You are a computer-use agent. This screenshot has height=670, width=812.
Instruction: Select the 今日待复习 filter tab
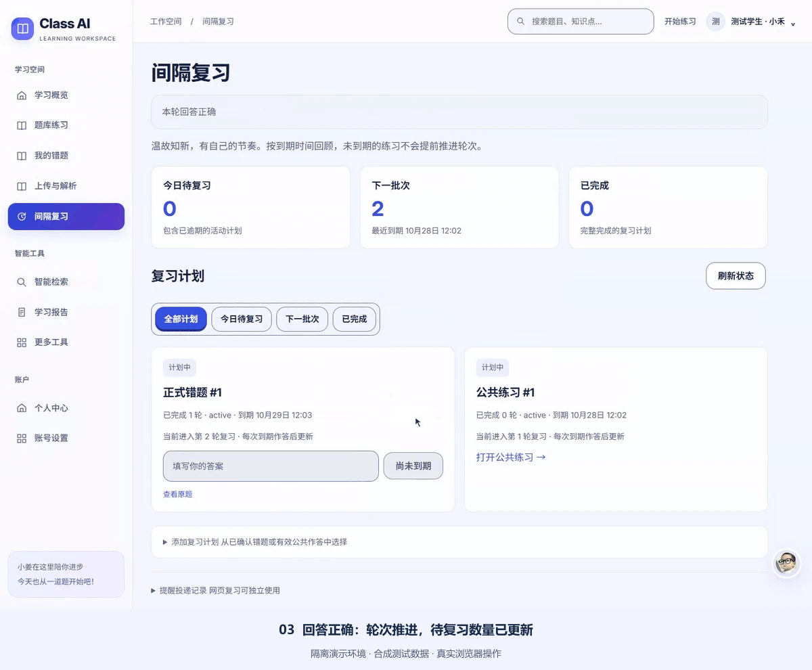242,319
